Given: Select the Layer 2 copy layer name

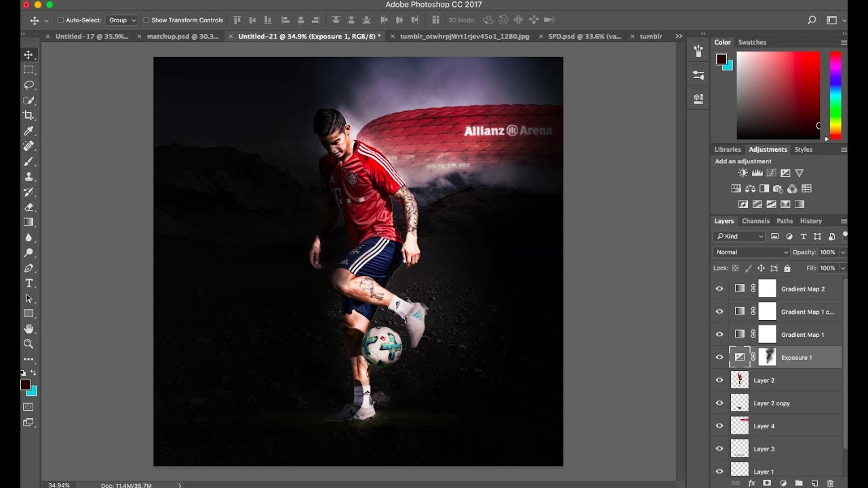Looking at the screenshot, I should coord(772,403).
